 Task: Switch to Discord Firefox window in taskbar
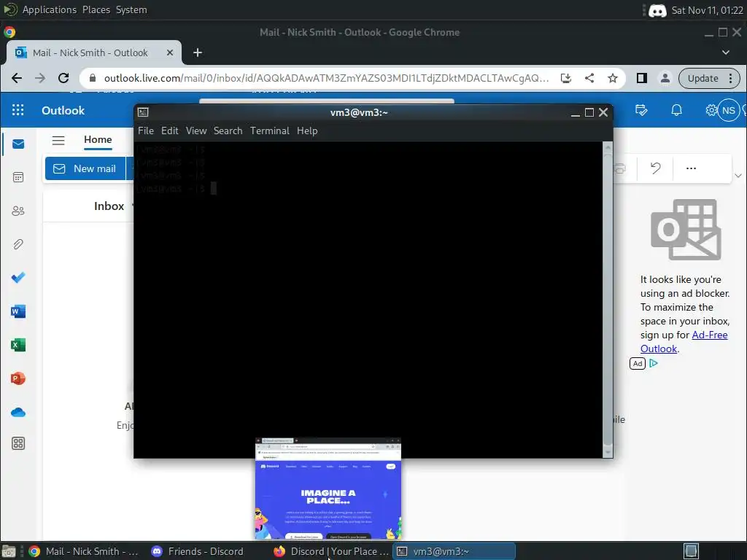click(x=330, y=551)
